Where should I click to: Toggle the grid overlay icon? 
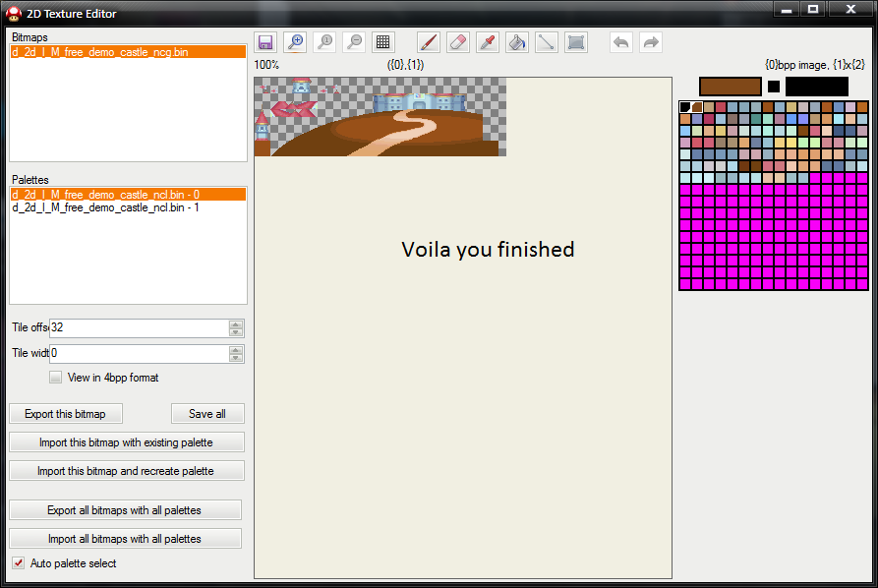point(383,42)
